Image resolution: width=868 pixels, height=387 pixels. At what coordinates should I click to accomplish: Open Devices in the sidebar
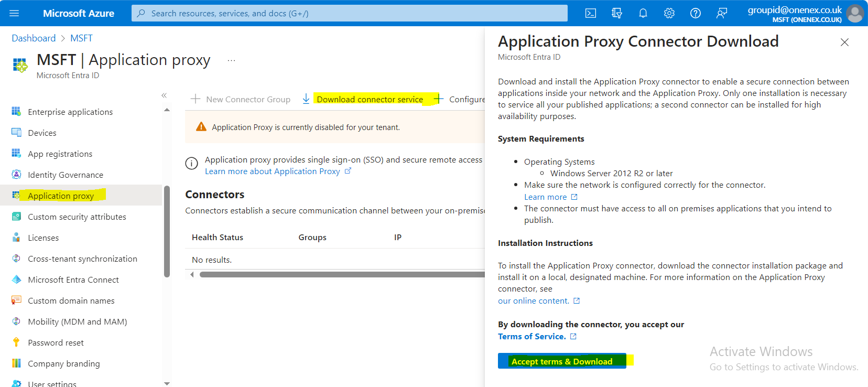pyautogui.click(x=42, y=133)
